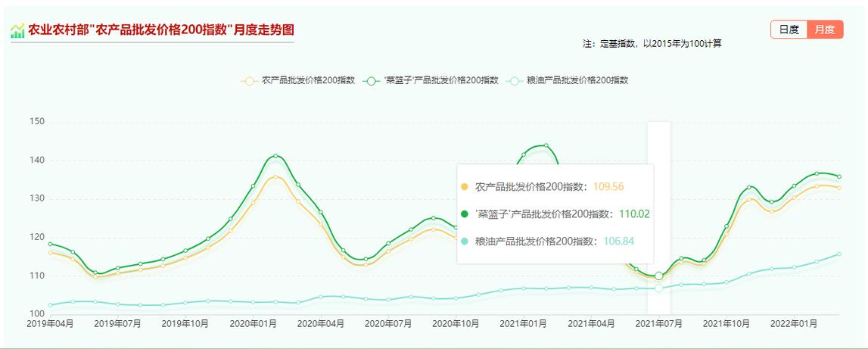Click the tooltip value 109.56

(x=608, y=187)
